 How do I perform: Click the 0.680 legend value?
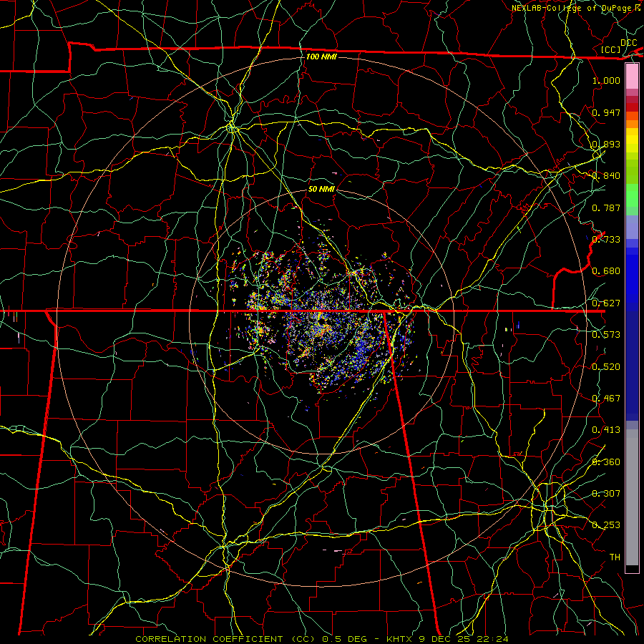click(606, 271)
